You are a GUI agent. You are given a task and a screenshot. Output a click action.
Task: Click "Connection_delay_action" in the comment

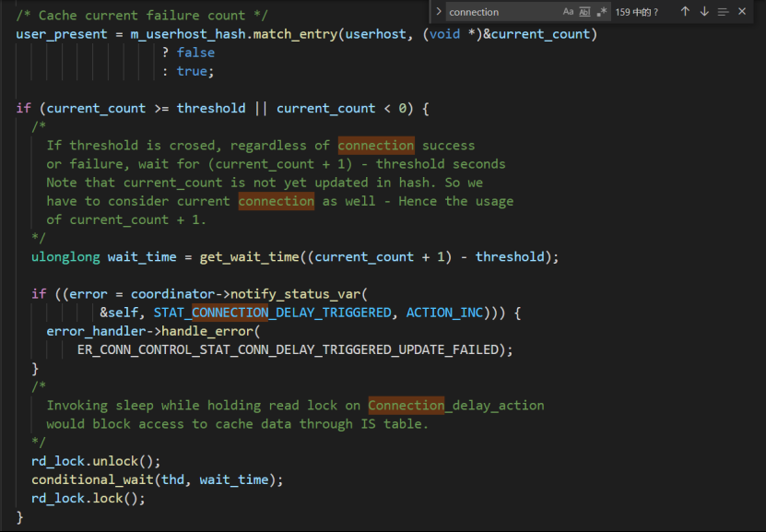(455, 406)
